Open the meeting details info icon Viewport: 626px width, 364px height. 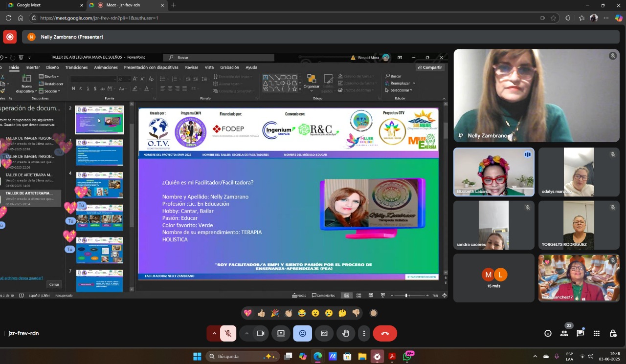tap(548, 333)
